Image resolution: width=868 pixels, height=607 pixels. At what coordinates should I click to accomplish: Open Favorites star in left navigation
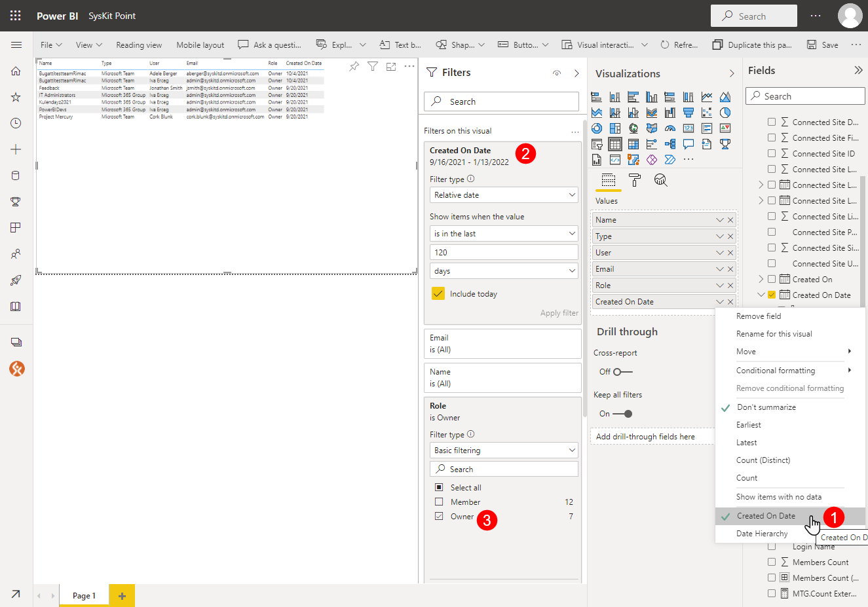(16, 97)
